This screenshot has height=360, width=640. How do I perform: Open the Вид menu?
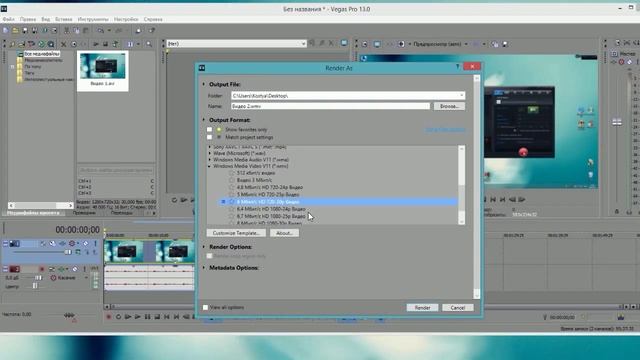click(x=46, y=19)
